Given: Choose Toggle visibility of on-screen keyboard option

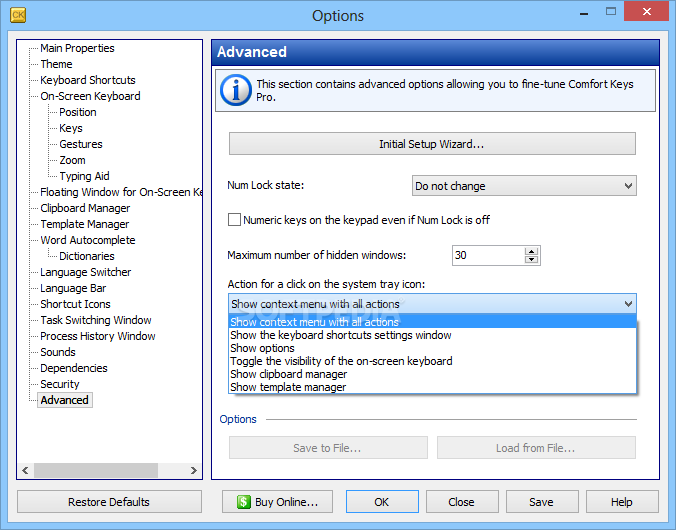Looking at the screenshot, I should [x=432, y=361].
